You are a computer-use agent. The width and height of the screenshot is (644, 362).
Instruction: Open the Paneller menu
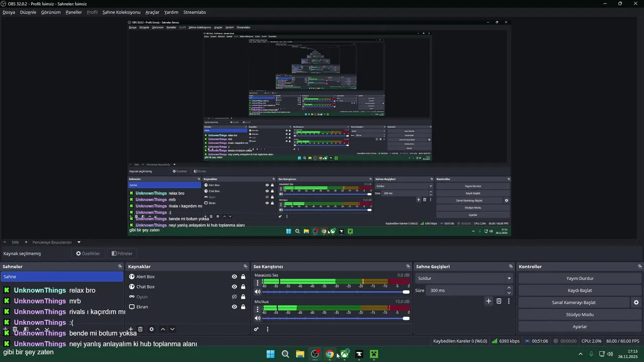(x=73, y=12)
